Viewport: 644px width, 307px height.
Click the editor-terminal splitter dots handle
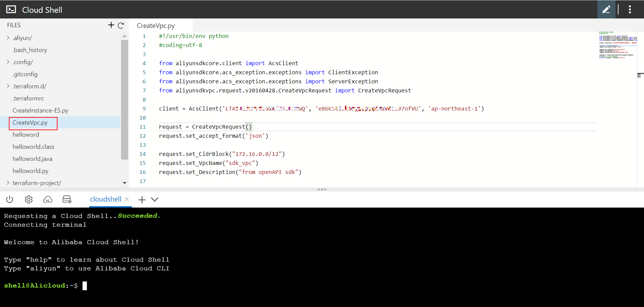point(322,189)
